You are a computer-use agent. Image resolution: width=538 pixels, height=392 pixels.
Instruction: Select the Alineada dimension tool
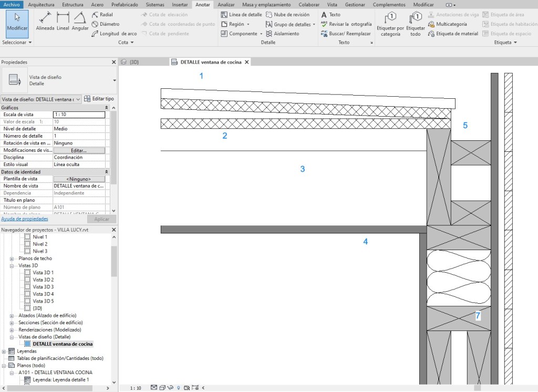pyautogui.click(x=45, y=21)
